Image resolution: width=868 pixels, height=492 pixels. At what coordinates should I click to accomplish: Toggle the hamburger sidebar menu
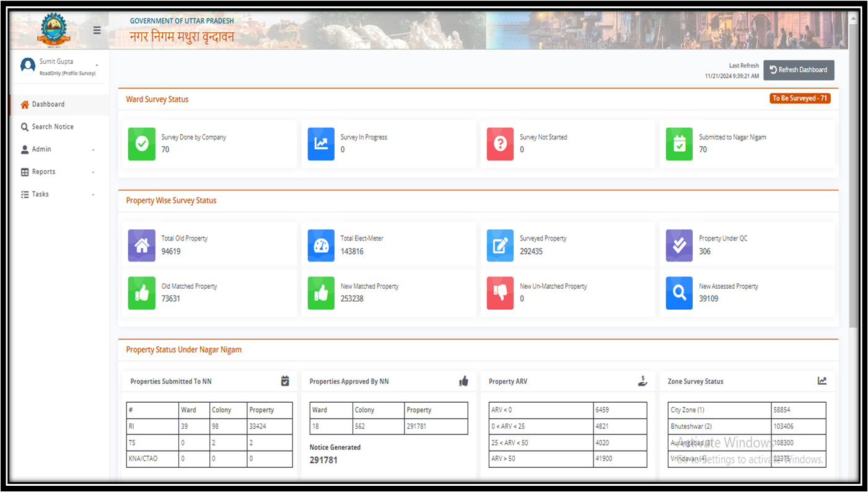point(97,30)
